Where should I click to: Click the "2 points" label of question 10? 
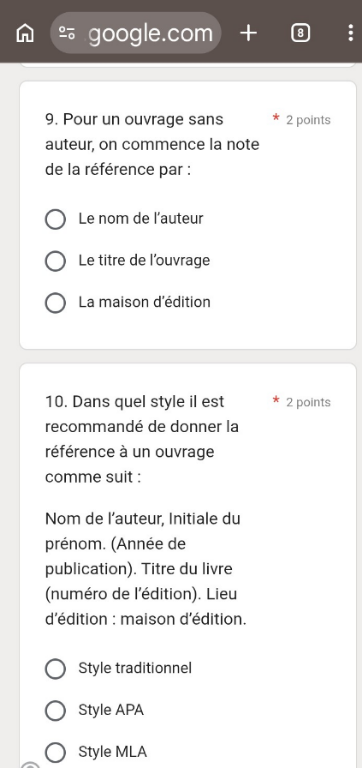coord(308,403)
